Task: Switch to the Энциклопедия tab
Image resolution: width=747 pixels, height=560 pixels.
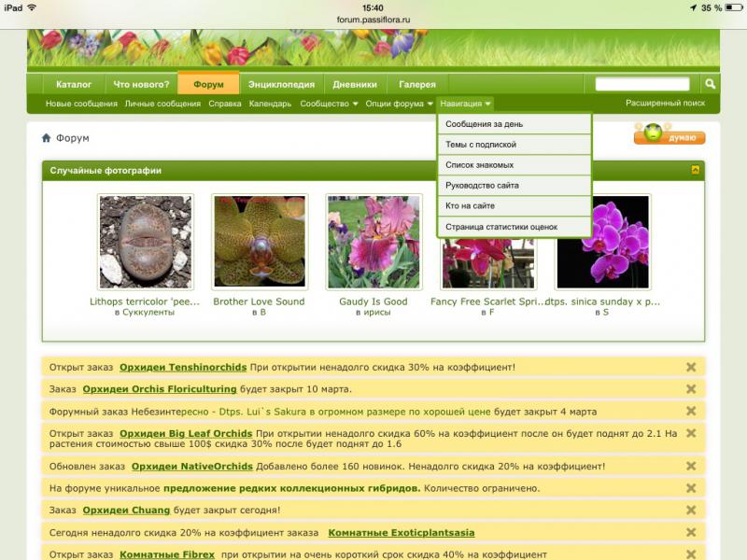Action: click(x=281, y=84)
